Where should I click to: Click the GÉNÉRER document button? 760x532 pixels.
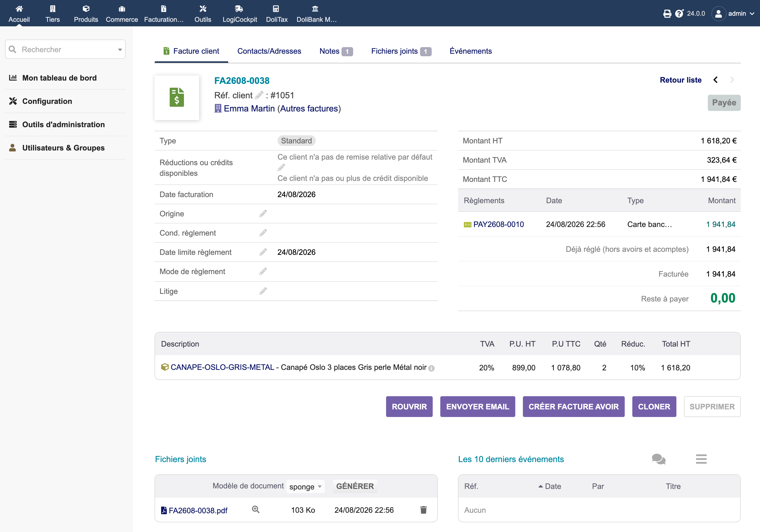click(355, 486)
